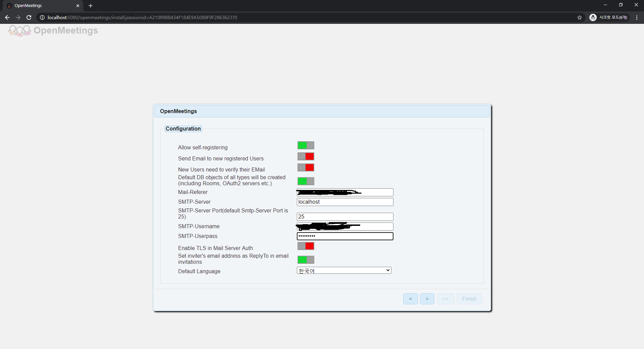Click the SMTP-Server input field
Viewport: 644px width, 349px height.
pos(345,202)
